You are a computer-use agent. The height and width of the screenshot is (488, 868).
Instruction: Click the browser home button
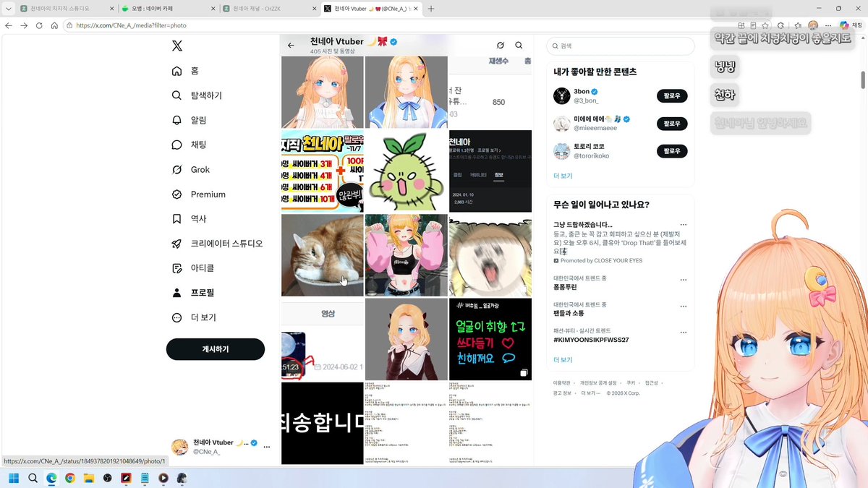point(54,25)
